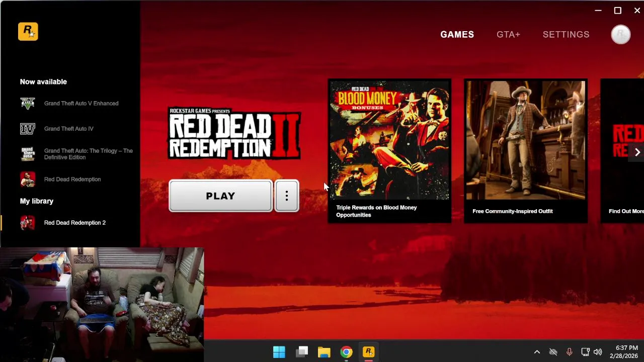Click the PLAY button
This screenshot has width=644, height=362.
pos(220,196)
